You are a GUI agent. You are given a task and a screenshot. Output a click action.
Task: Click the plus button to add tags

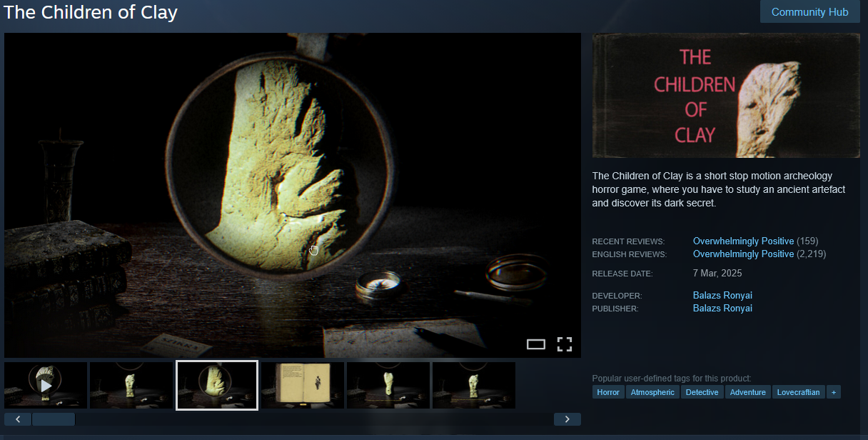click(833, 392)
